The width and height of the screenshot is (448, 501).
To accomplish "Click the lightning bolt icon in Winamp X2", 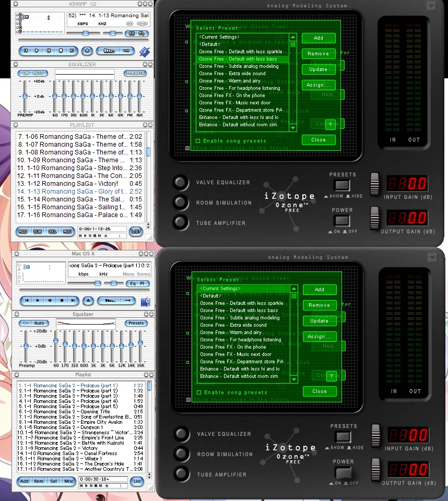I will pos(145,51).
